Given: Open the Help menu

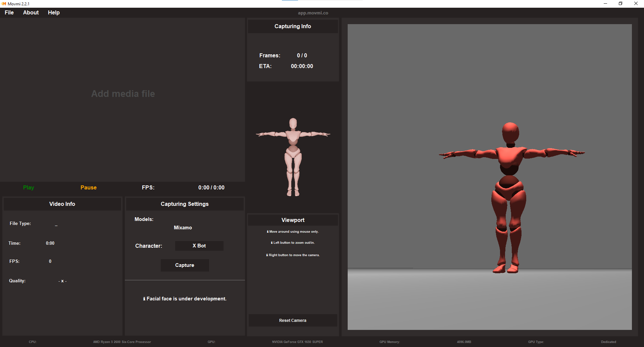Looking at the screenshot, I should point(54,12).
